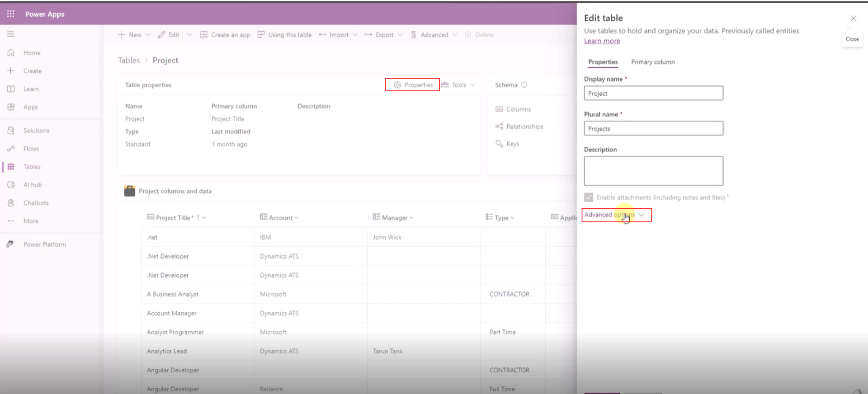Open the Advanced dropdown in toolbar
The width and height of the screenshot is (868, 394).
click(434, 35)
